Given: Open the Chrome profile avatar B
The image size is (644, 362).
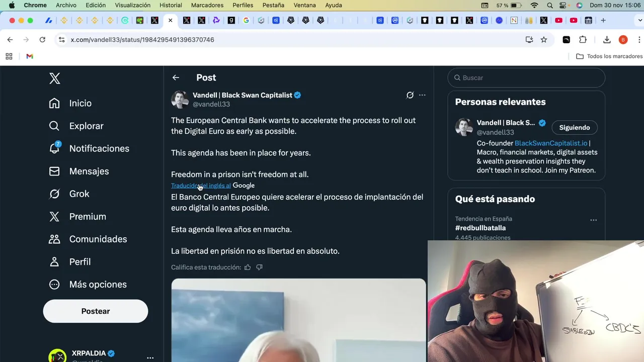Looking at the screenshot, I should click(623, 39).
